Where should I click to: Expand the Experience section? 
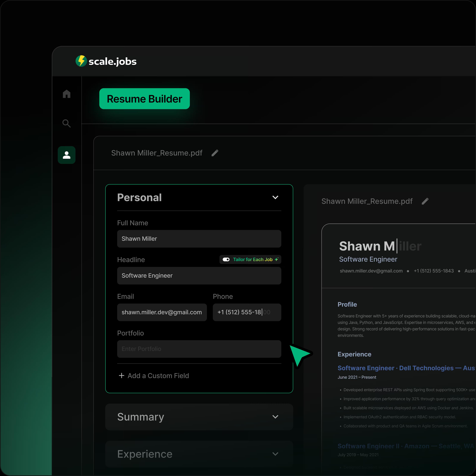[275, 454]
